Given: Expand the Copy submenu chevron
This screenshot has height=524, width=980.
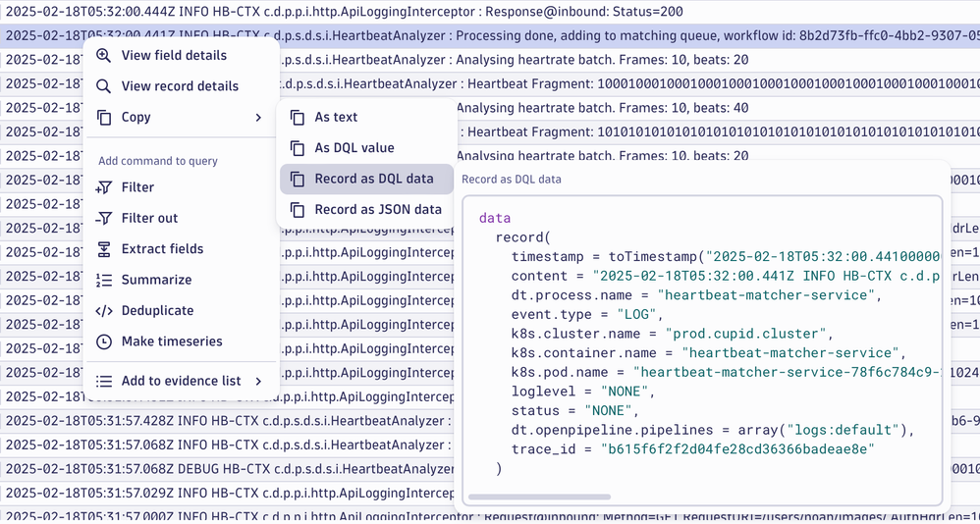Looking at the screenshot, I should tap(258, 118).
